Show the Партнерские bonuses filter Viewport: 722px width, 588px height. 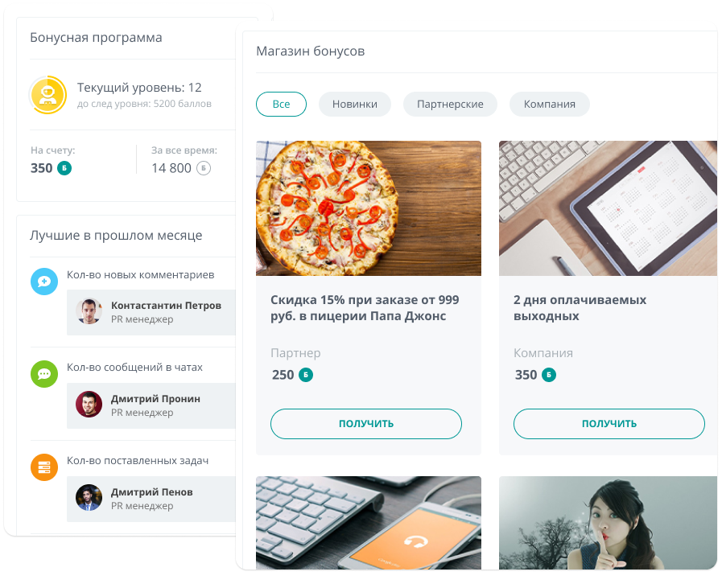pos(450,104)
